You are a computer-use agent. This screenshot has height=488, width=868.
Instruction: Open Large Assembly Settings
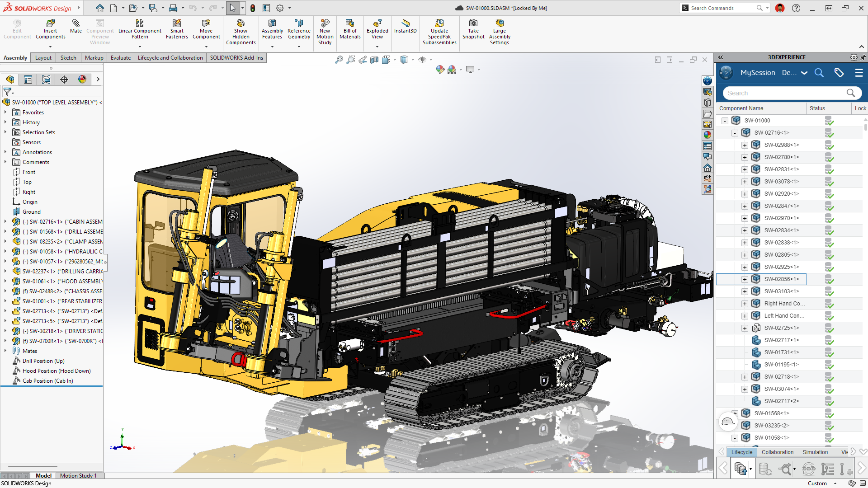(x=500, y=32)
